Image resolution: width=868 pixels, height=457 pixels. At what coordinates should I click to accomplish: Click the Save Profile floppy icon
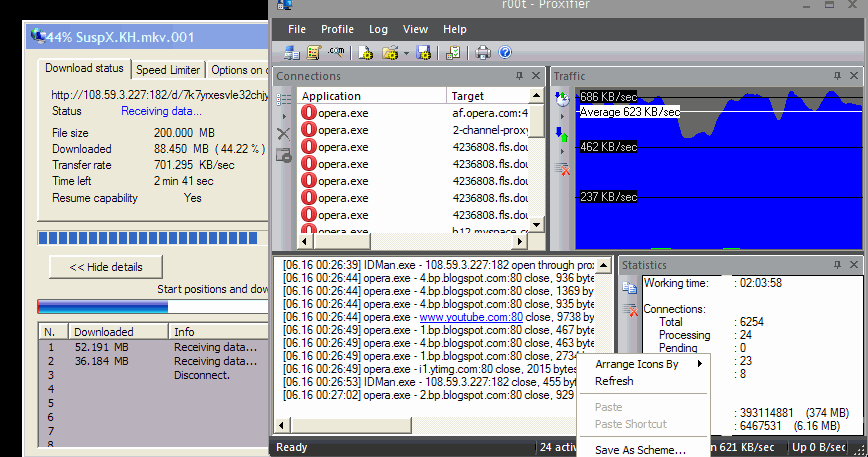pyautogui.click(x=423, y=53)
